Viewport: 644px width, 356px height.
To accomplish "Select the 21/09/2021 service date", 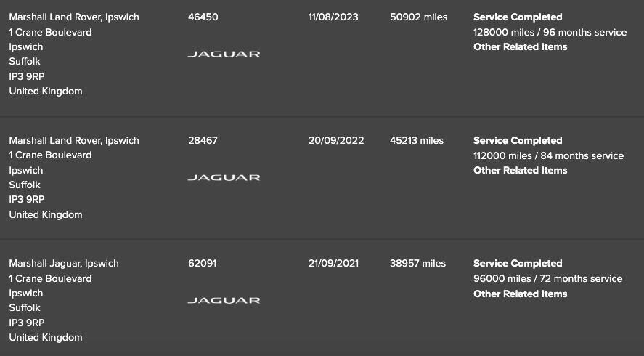I will click(x=333, y=263).
